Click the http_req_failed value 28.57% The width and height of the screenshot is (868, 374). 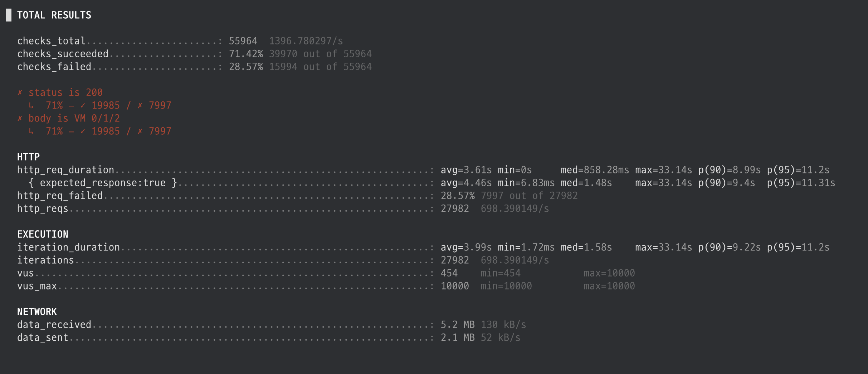coord(458,196)
